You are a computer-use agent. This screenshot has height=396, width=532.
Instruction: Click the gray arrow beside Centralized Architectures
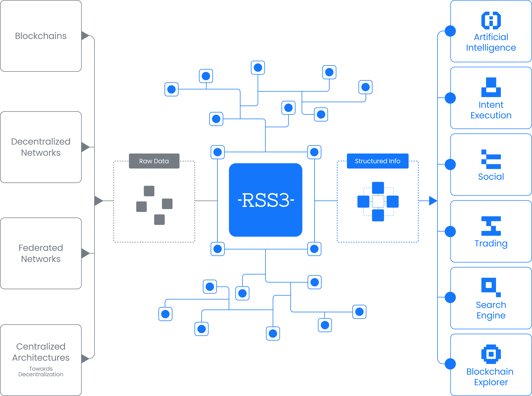click(85, 359)
